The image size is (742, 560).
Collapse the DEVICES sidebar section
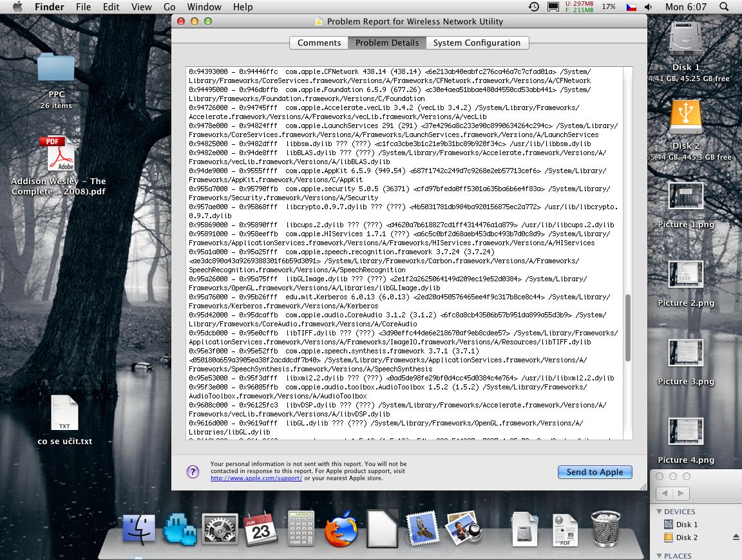659,511
